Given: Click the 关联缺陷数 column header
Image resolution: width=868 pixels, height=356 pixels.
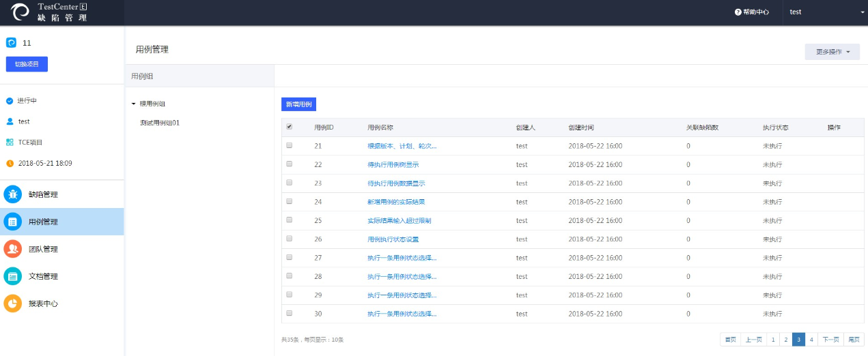Looking at the screenshot, I should tap(702, 128).
